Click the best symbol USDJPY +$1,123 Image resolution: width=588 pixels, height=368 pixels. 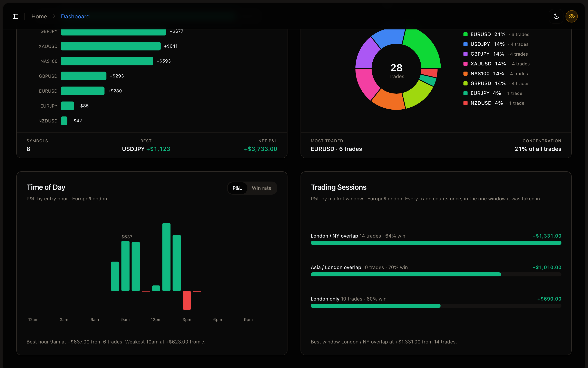[x=146, y=149]
